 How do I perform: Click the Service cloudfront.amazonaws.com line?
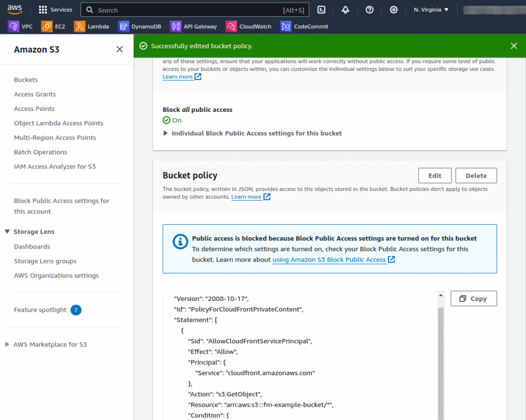255,373
